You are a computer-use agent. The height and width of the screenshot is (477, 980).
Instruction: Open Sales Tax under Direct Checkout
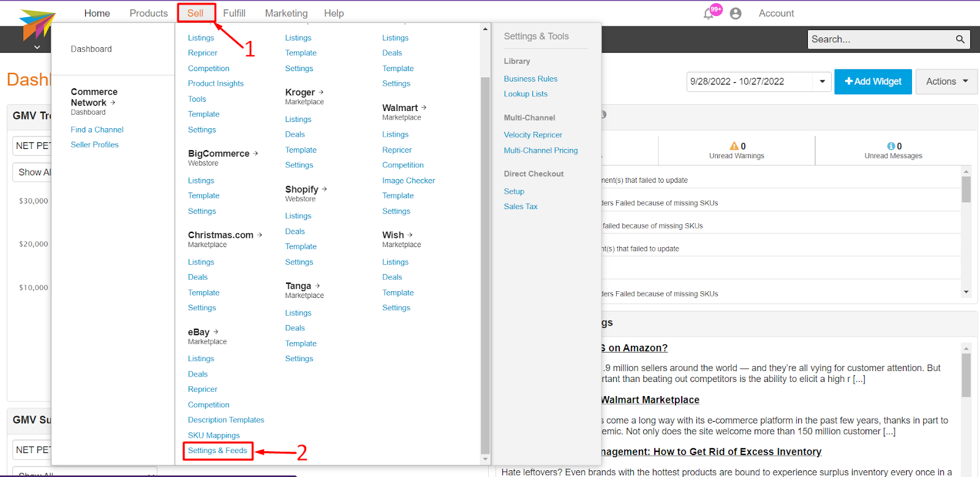pos(521,207)
